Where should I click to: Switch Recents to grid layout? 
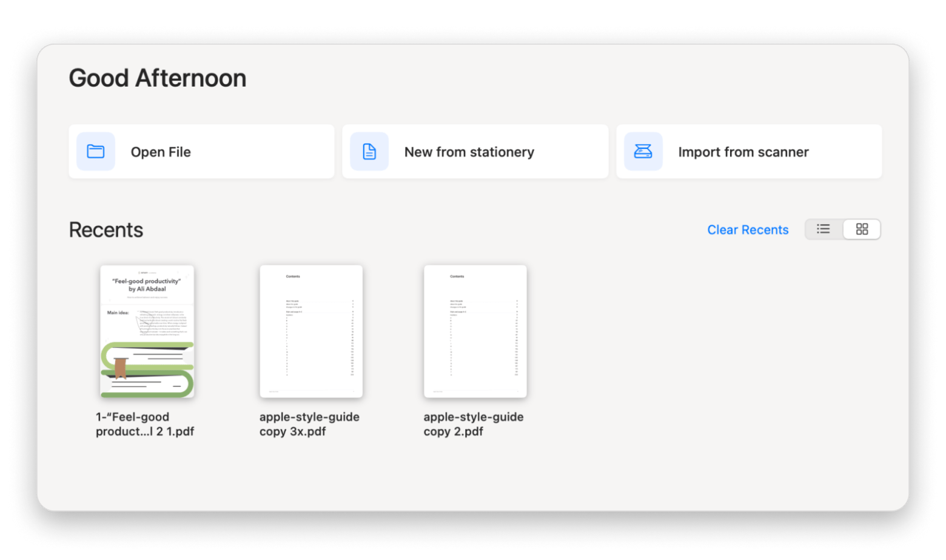(862, 229)
